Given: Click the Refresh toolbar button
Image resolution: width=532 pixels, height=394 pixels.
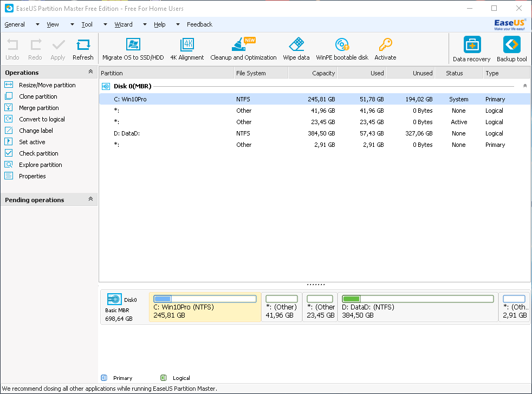Looking at the screenshot, I should pos(83,49).
